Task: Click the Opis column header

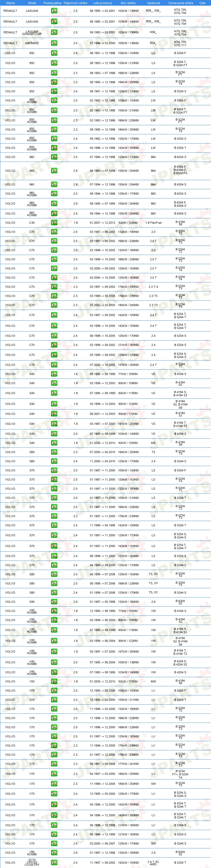Action: [202, 3]
